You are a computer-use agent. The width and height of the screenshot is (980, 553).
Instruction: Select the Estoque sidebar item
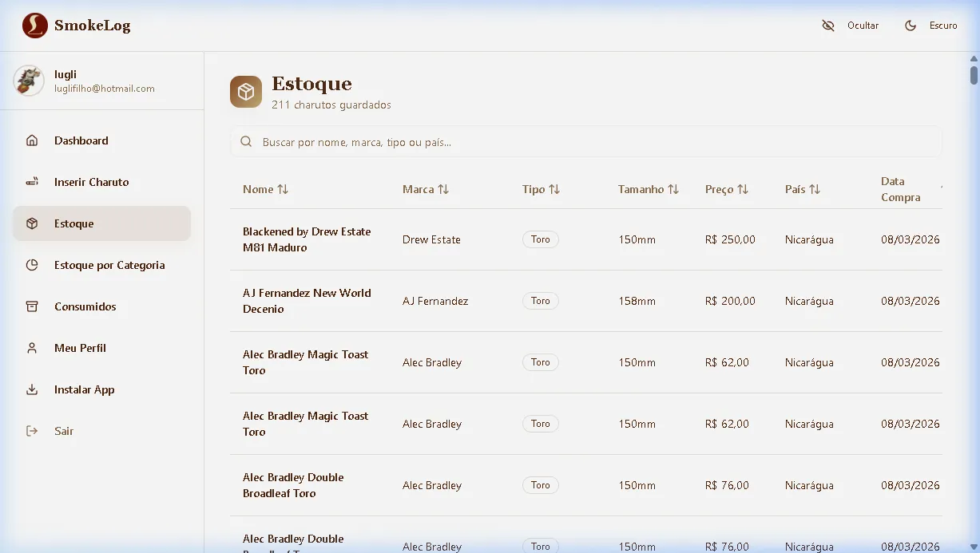point(101,223)
